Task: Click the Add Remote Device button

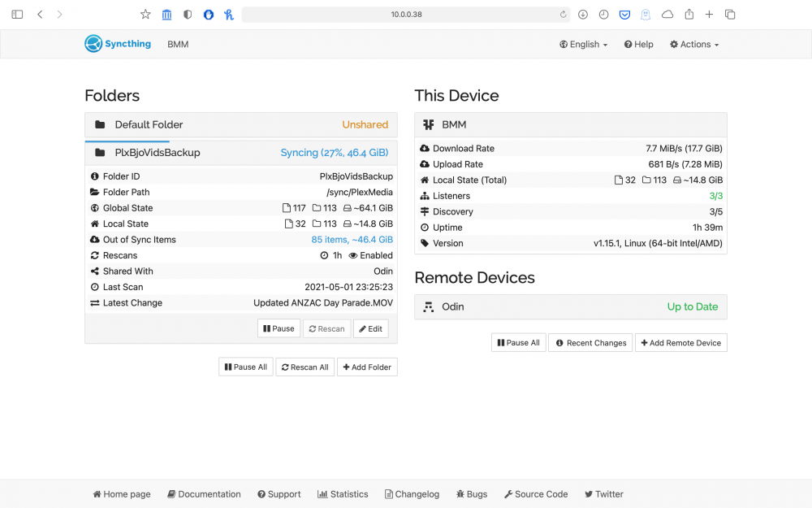Action: (681, 343)
